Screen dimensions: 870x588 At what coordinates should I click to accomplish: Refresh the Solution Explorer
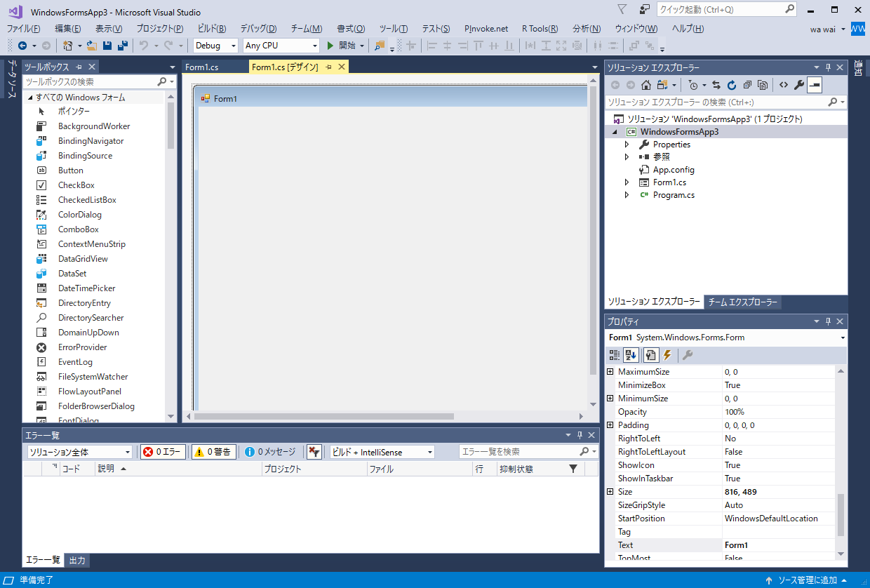point(732,85)
